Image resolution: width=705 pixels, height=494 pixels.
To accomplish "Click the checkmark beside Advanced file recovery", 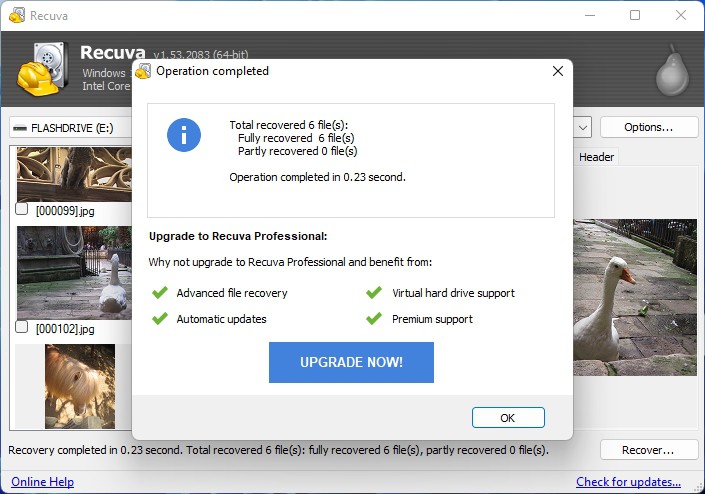I will tap(160, 293).
